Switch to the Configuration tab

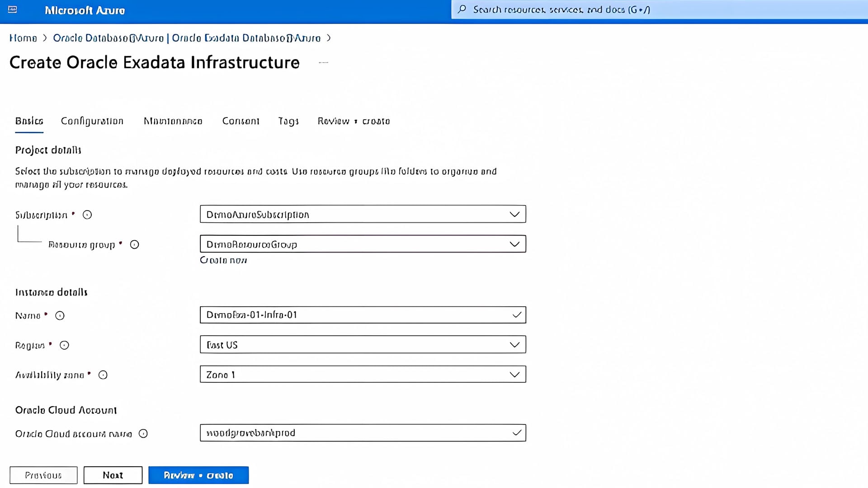tap(92, 121)
